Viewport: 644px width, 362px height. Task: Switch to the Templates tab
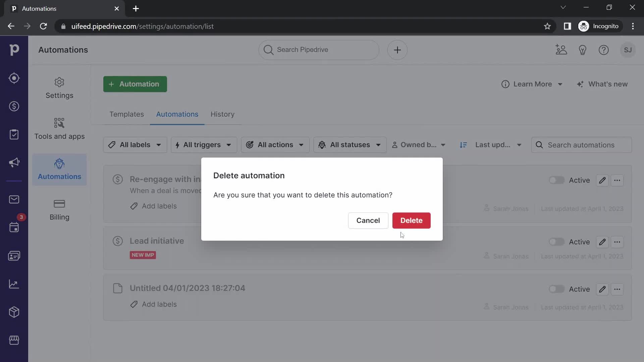click(x=126, y=114)
